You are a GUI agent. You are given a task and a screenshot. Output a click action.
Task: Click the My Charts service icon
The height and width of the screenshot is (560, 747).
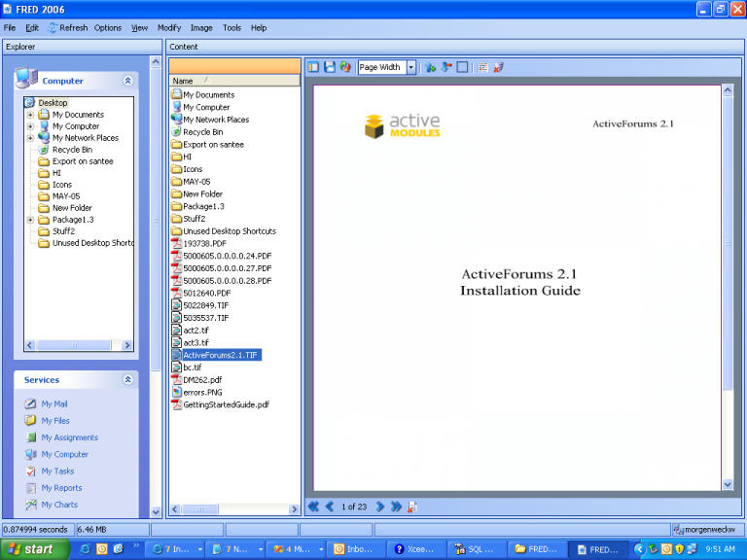(x=32, y=505)
